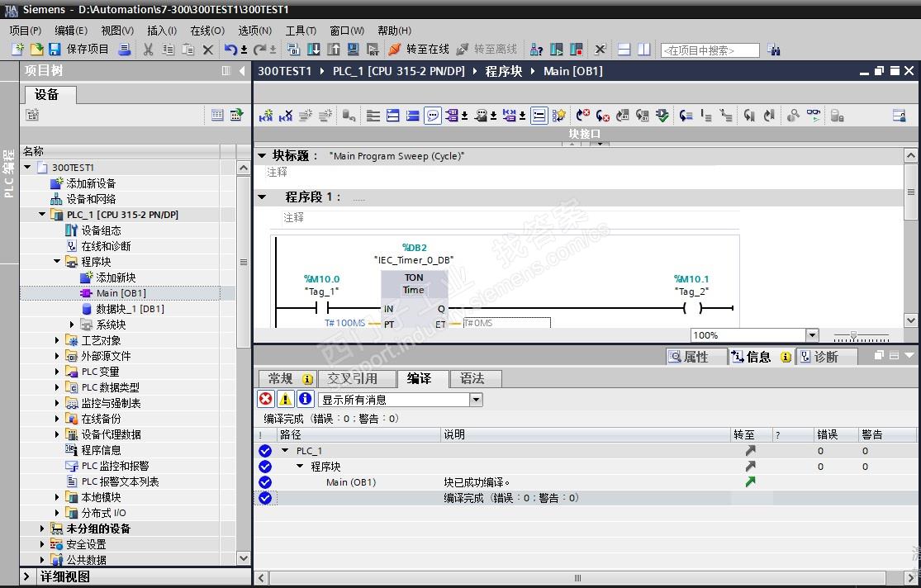Go to next error icon in editor toolbar

pos(603,115)
